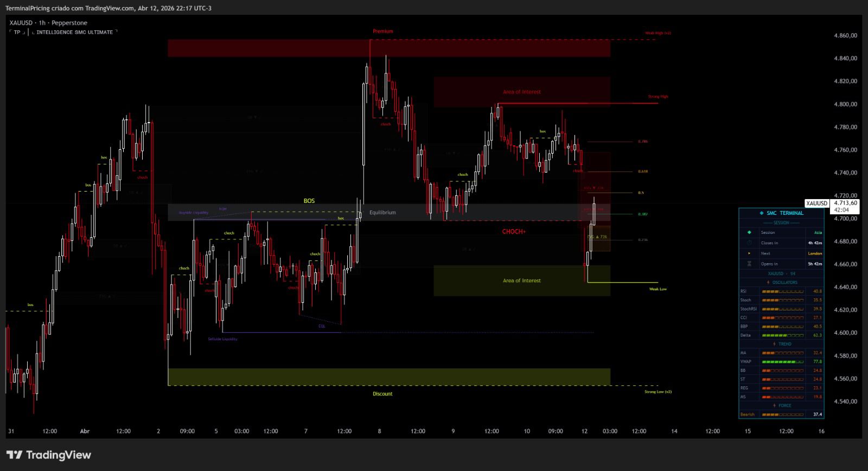Click the TradingView logo in the footer
Image resolution: width=868 pixels, height=471 pixels.
48,455
